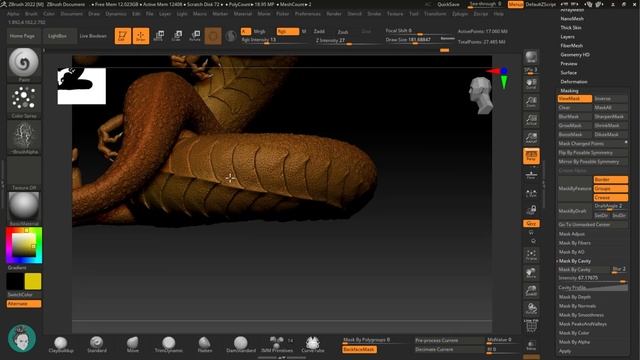
Task: Select the Edit mode icon
Action: (122, 36)
